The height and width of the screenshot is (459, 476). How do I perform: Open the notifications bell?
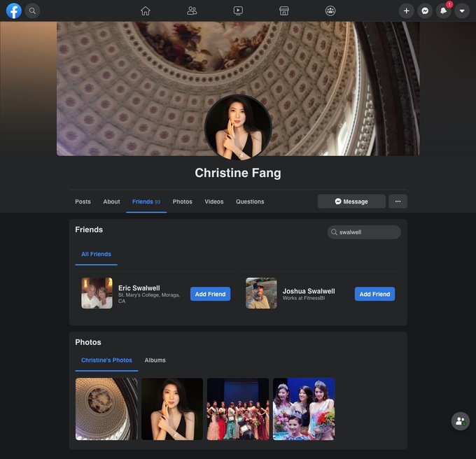click(x=443, y=10)
